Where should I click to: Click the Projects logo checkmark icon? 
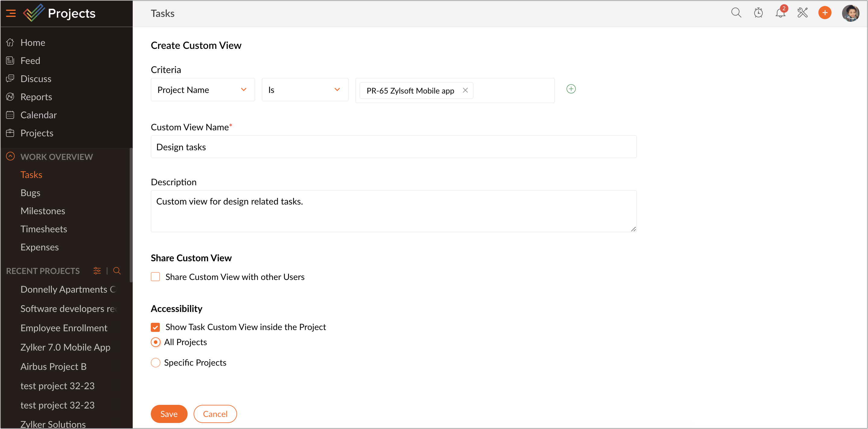33,13
